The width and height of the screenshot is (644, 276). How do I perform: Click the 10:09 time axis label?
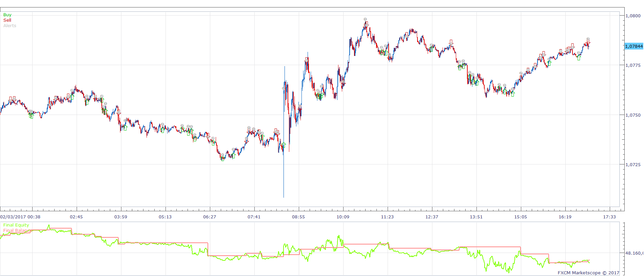tap(343, 217)
